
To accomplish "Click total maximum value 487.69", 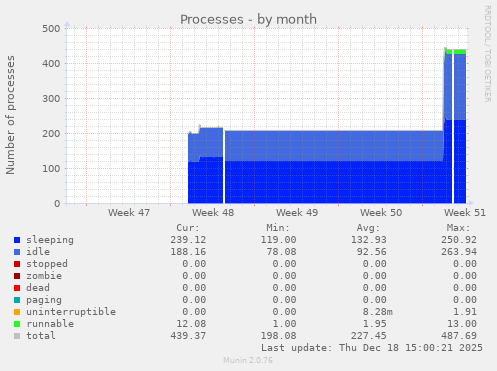I will (459, 336).
